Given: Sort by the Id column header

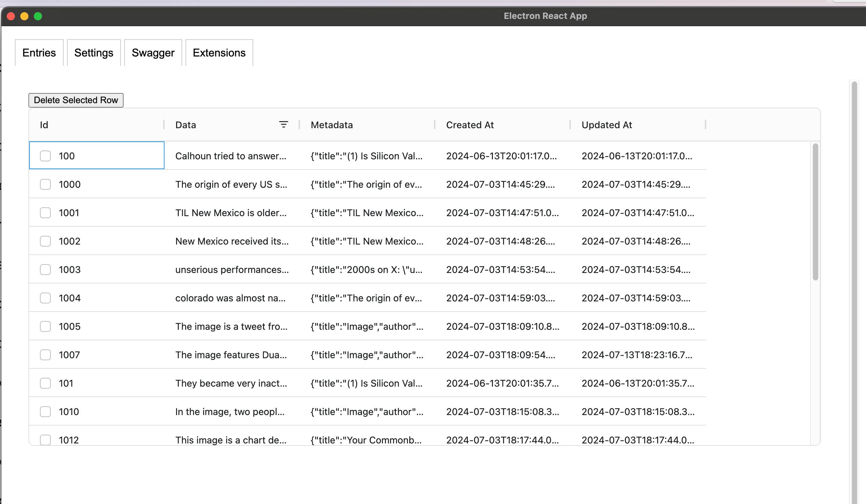Looking at the screenshot, I should click(x=44, y=125).
